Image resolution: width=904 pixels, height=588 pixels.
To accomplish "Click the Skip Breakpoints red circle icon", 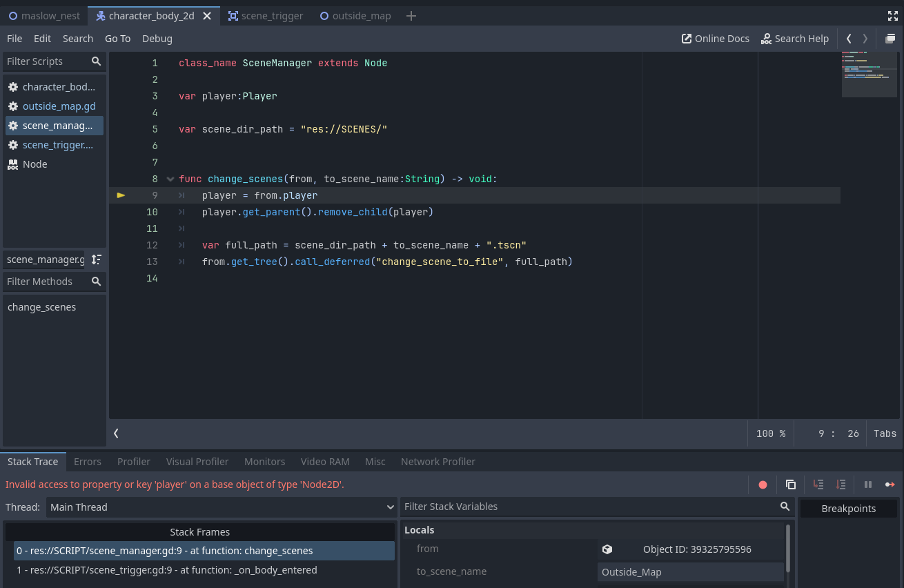I will coord(763,484).
